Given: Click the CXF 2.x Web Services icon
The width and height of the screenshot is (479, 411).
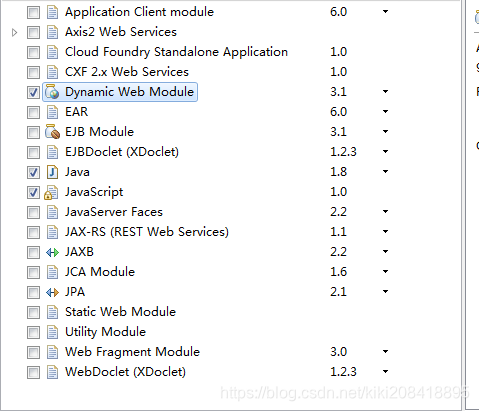Looking at the screenshot, I should (52, 72).
